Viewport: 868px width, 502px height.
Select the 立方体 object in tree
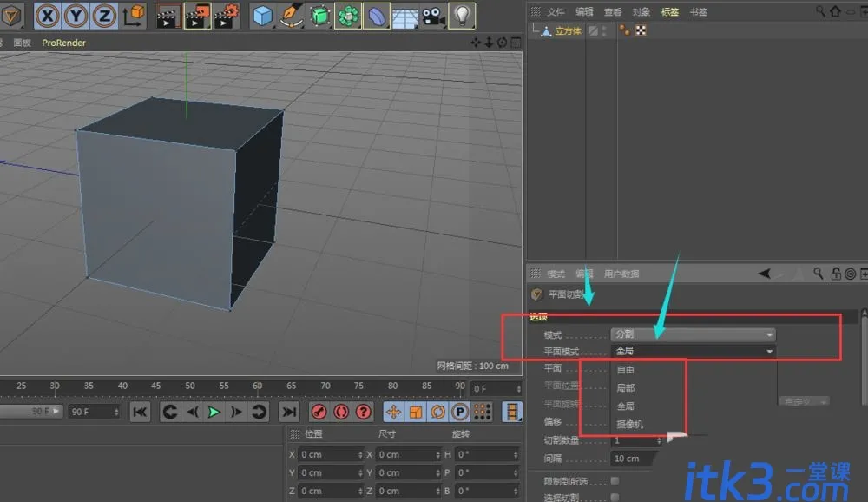568,31
